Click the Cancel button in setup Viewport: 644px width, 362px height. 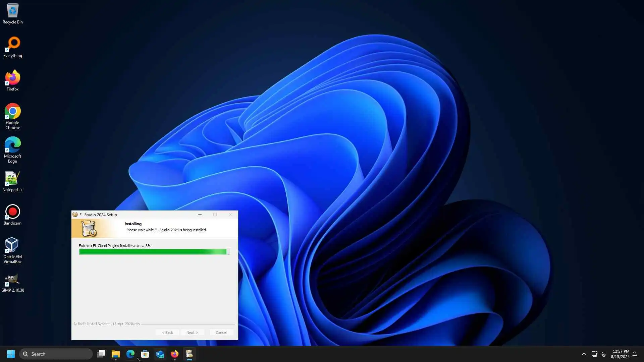221,333
